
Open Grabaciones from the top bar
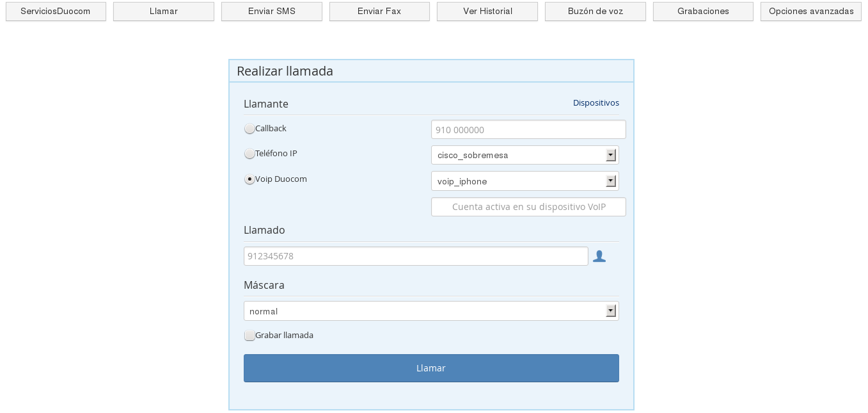[x=703, y=11]
